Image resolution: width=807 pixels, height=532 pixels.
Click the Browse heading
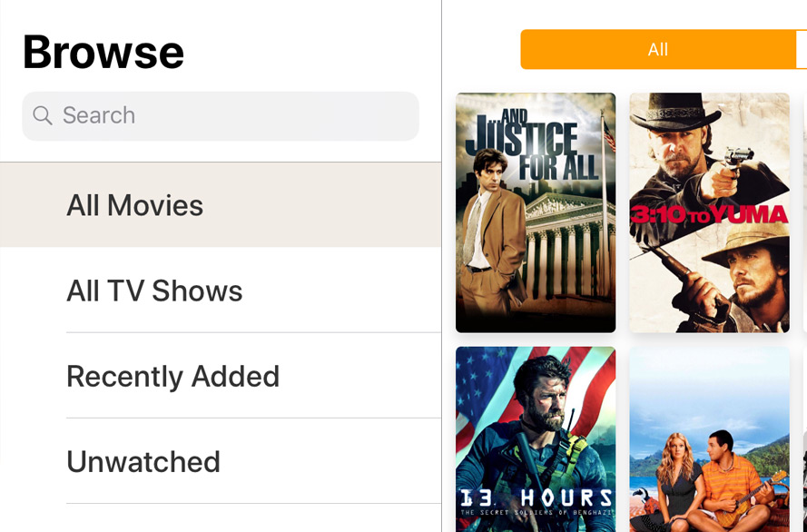[103, 52]
